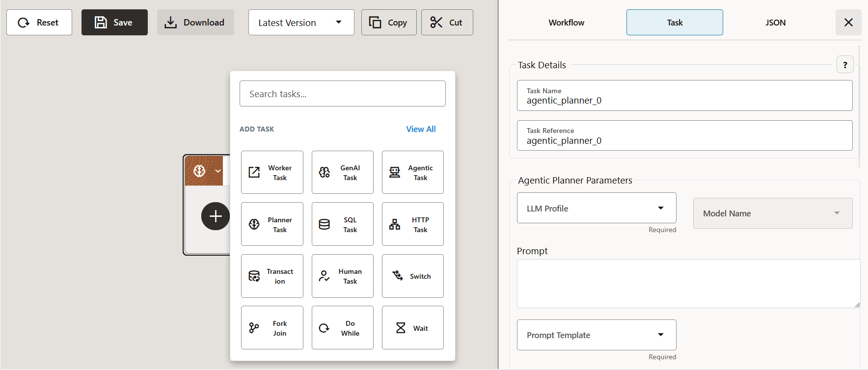Cut the selected task
This screenshot has height=370, width=868.
pos(447,22)
